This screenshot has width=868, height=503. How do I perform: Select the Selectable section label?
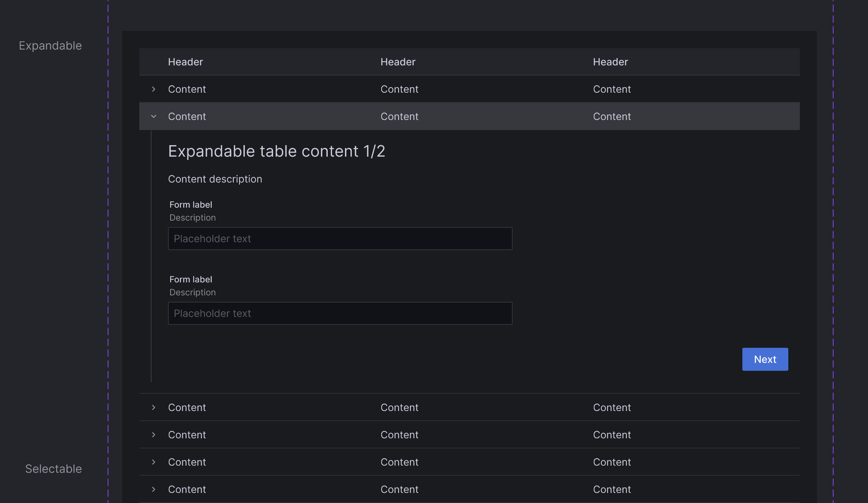pos(53,469)
